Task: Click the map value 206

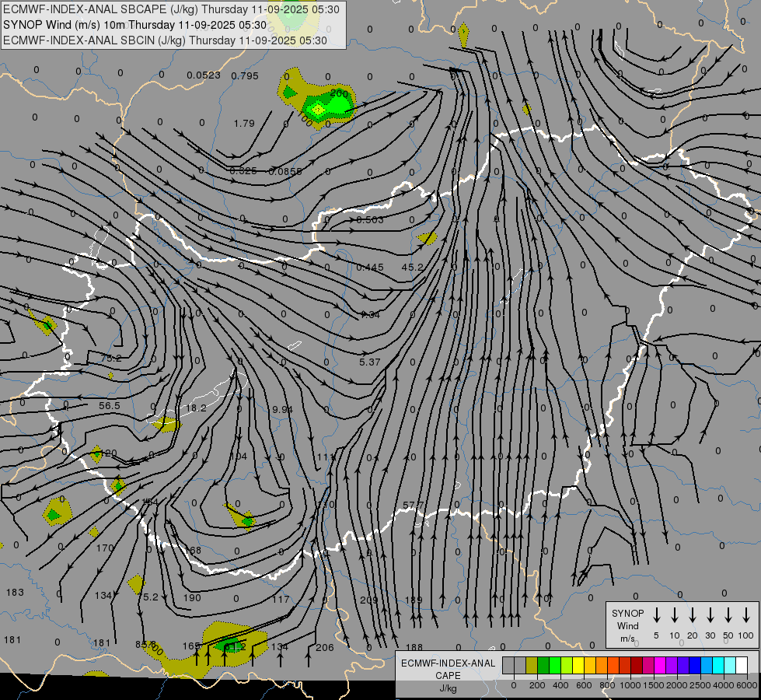Action: click(x=325, y=647)
